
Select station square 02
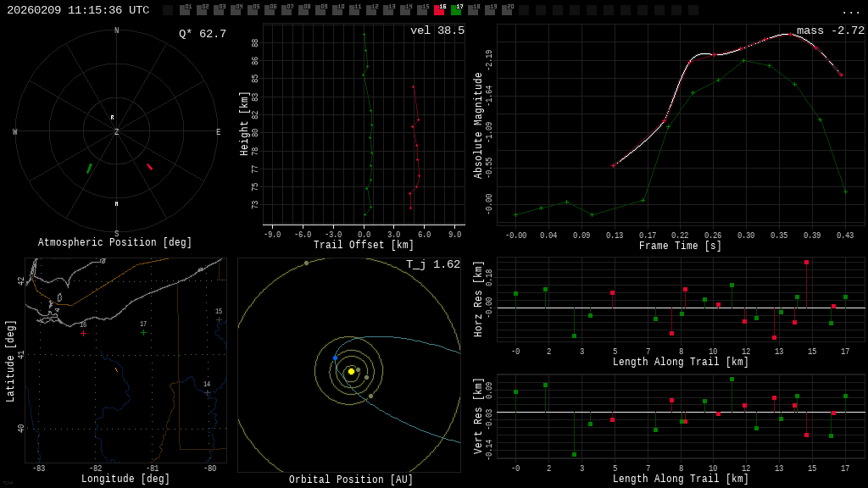coord(202,10)
